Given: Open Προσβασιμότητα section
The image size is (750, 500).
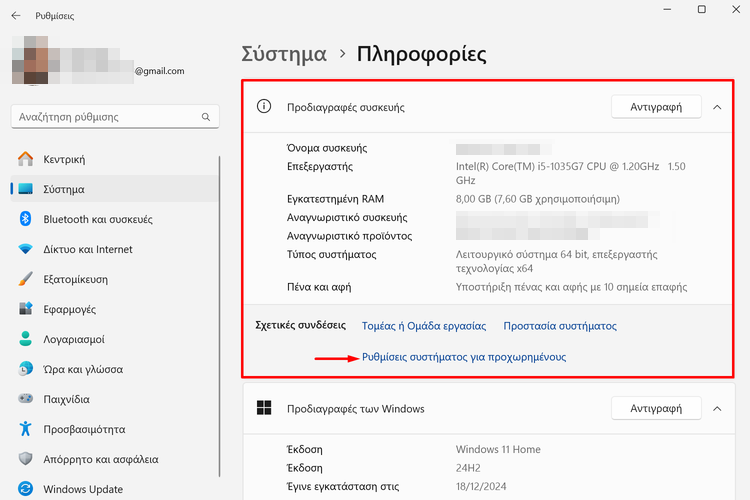Looking at the screenshot, I should click(x=115, y=429).
